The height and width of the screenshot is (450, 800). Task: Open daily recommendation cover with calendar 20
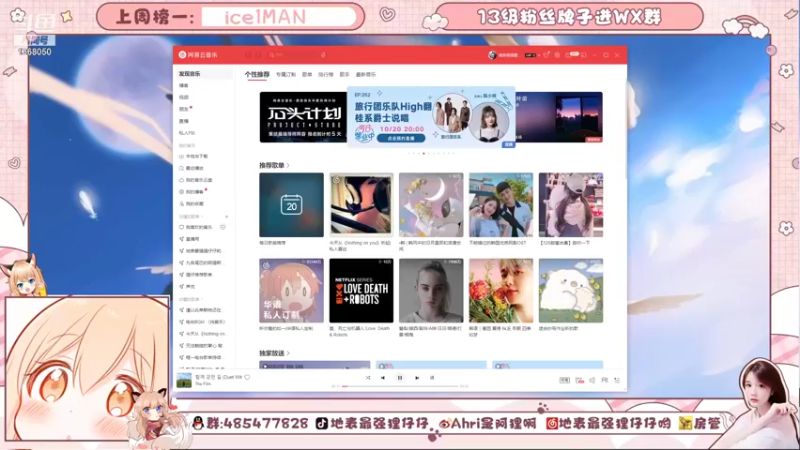pyautogui.click(x=291, y=205)
